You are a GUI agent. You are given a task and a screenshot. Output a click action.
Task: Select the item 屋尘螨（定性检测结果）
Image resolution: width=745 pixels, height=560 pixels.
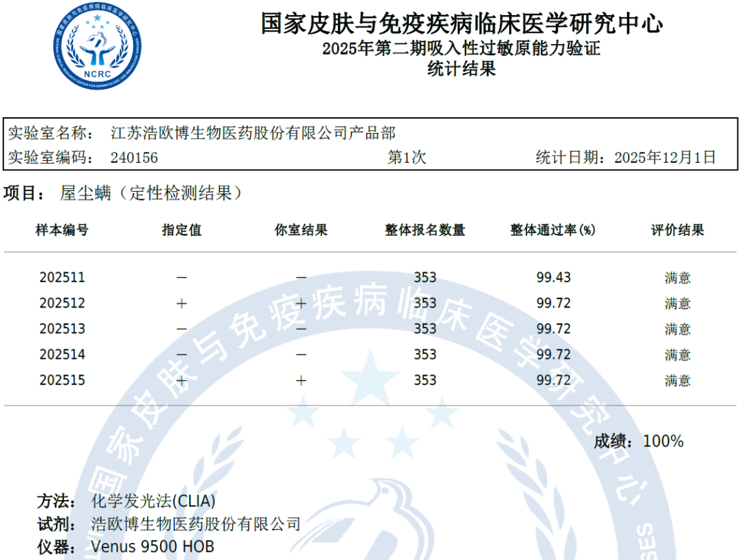pyautogui.click(x=152, y=193)
